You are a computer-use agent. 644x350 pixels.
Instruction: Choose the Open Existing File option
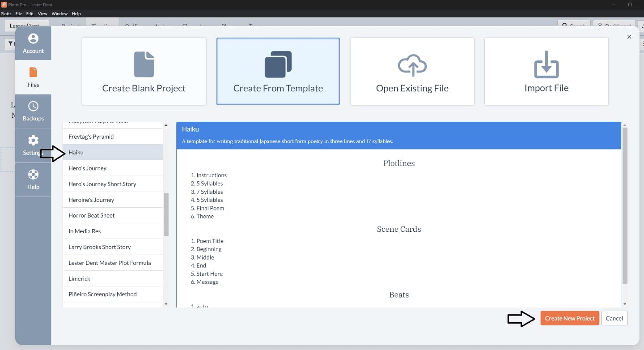[412, 71]
